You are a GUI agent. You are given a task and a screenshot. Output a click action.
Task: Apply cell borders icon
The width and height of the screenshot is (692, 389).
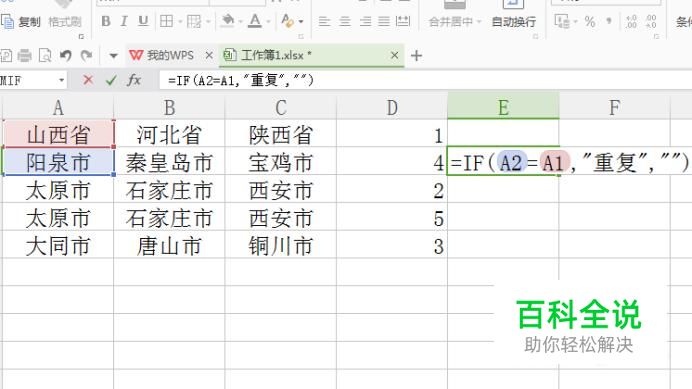(166, 21)
